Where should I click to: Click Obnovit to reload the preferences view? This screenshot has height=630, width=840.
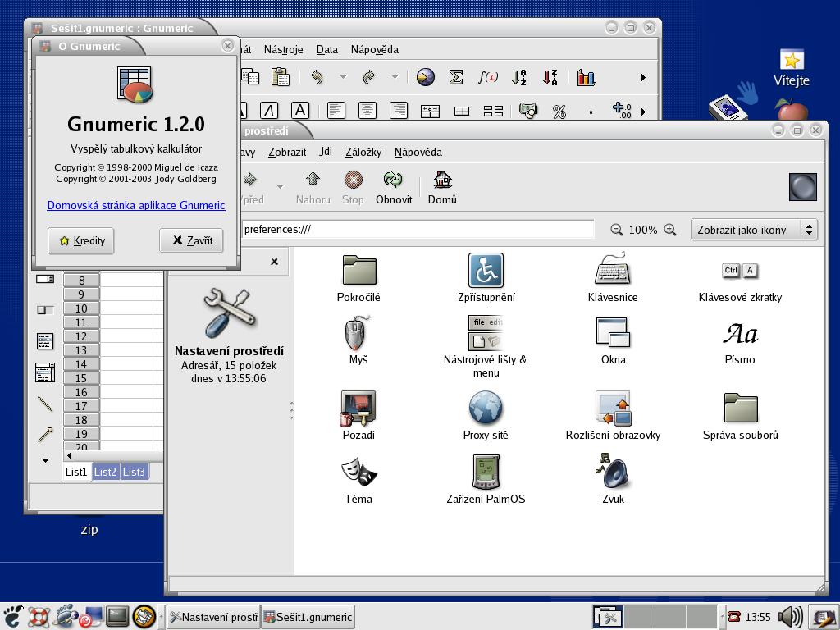(394, 188)
